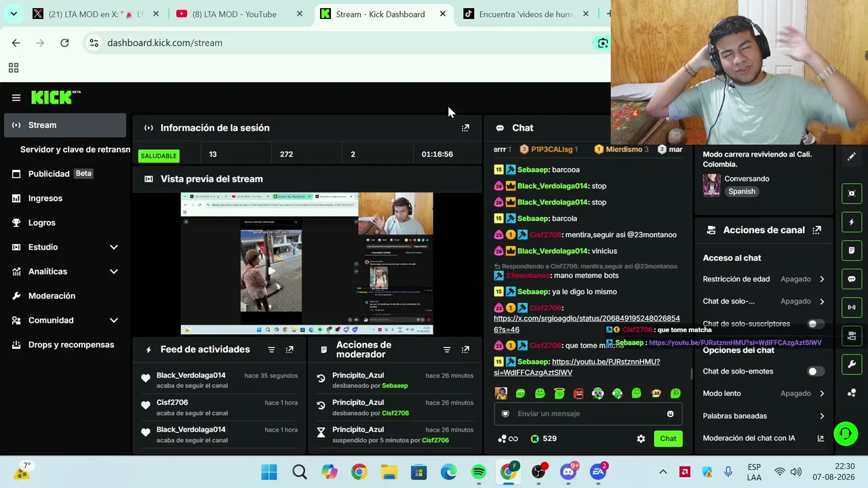Viewport: 868px width, 488px height.
Task: Open Servidor y clave de retransmisión page
Action: pos(75,150)
